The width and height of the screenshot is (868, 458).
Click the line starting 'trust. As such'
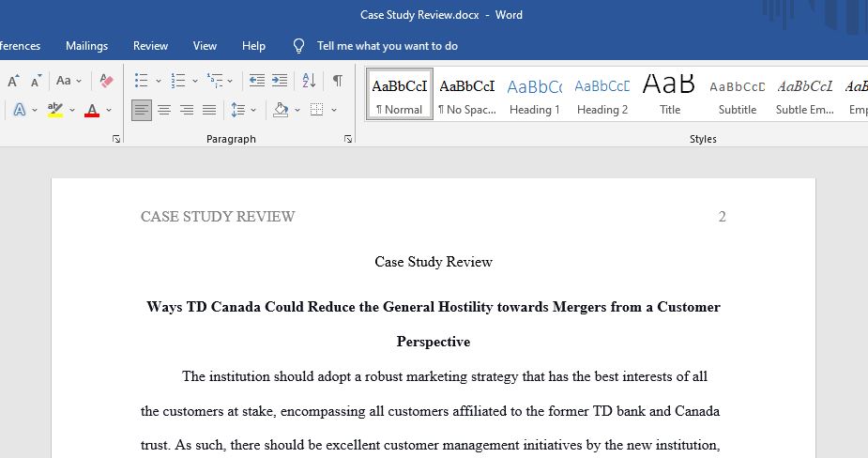point(430,445)
